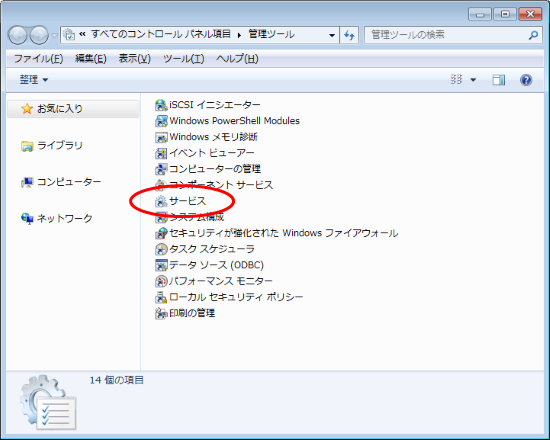This screenshot has height=440, width=550.
Task: Go forward with the forward arrow
Action: (39, 35)
